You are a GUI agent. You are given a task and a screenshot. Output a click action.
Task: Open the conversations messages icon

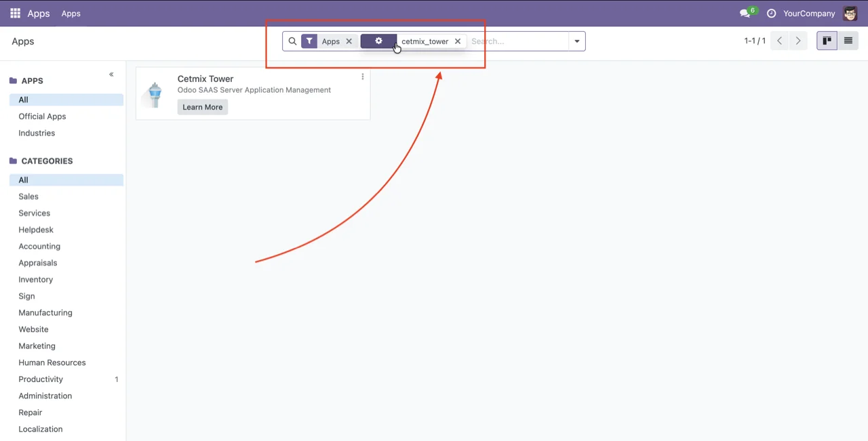coord(745,14)
